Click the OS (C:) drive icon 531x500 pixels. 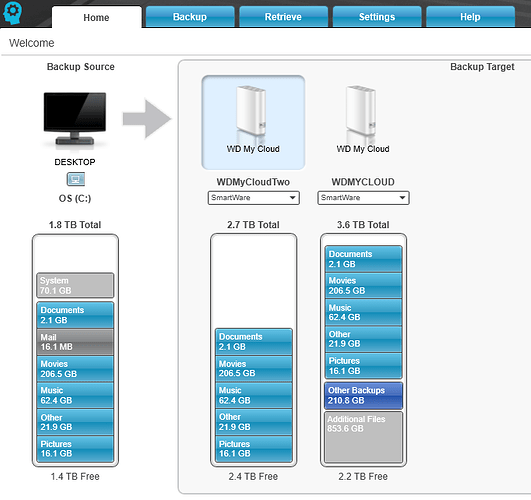pos(76,179)
